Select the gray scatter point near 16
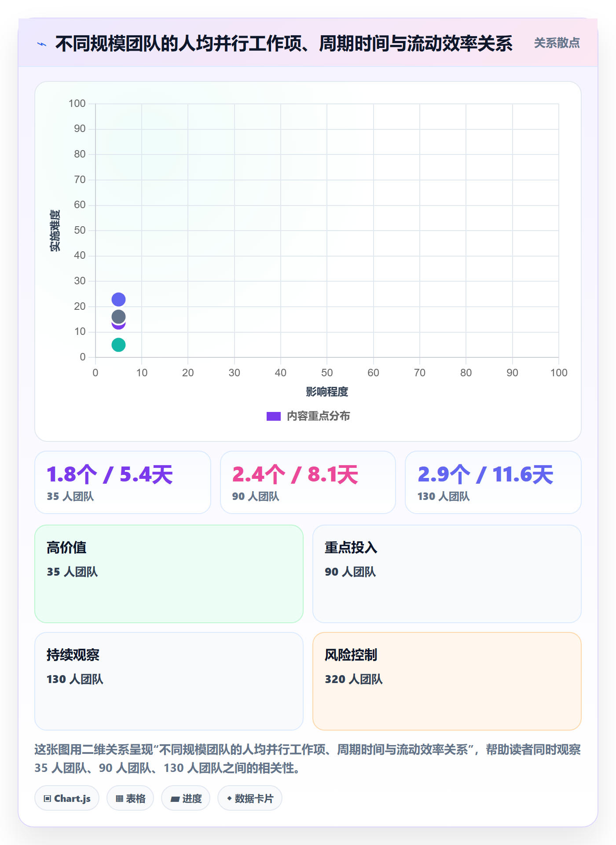Viewport: 616px width, 845px height. pyautogui.click(x=118, y=316)
